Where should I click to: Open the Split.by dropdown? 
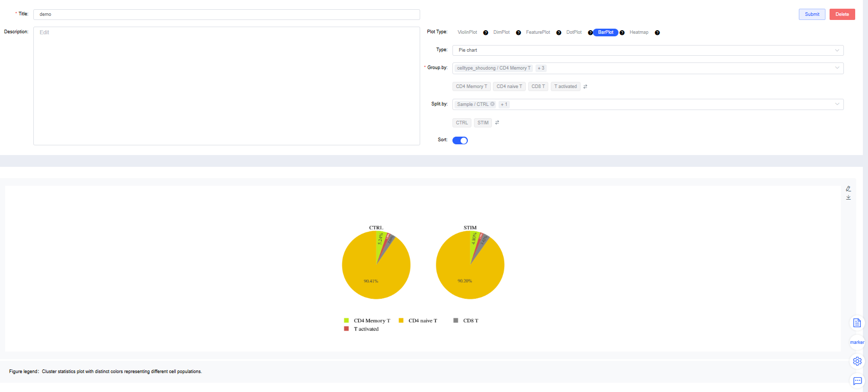[648, 104]
